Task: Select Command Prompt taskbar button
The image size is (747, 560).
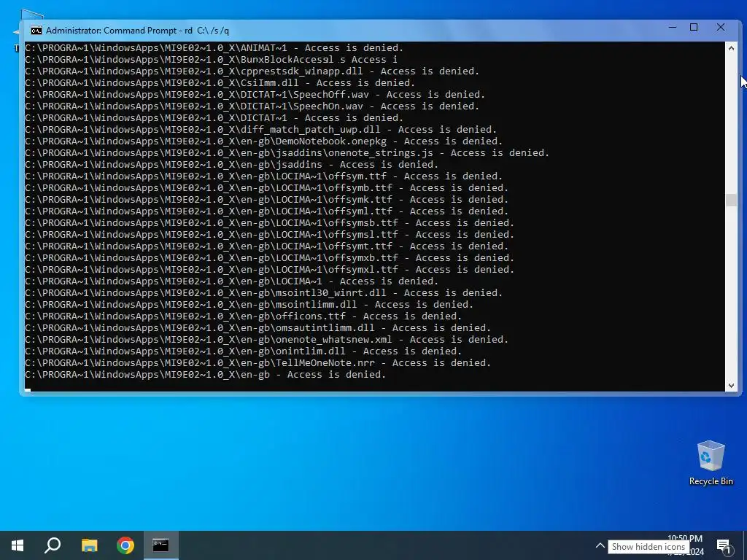Action: click(161, 545)
